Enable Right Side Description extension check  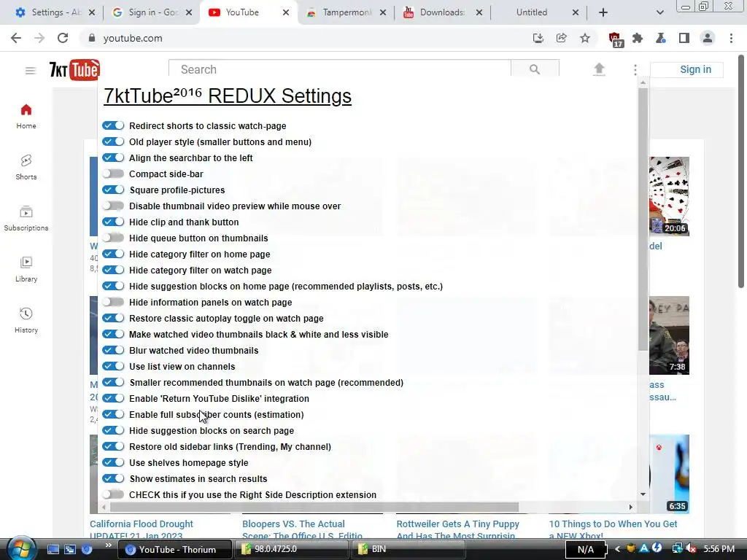pos(113,495)
